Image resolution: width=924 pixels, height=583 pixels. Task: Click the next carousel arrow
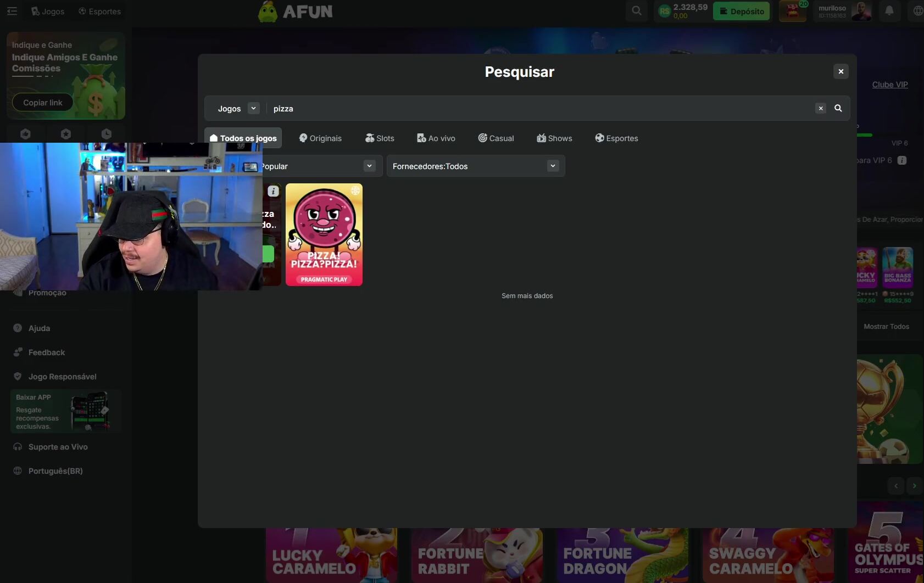(x=915, y=485)
